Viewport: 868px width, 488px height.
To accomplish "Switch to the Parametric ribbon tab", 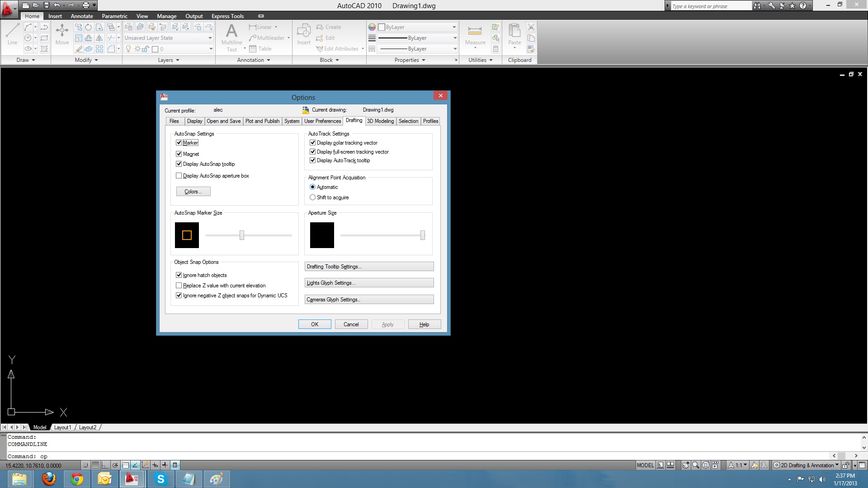I will pos(115,16).
